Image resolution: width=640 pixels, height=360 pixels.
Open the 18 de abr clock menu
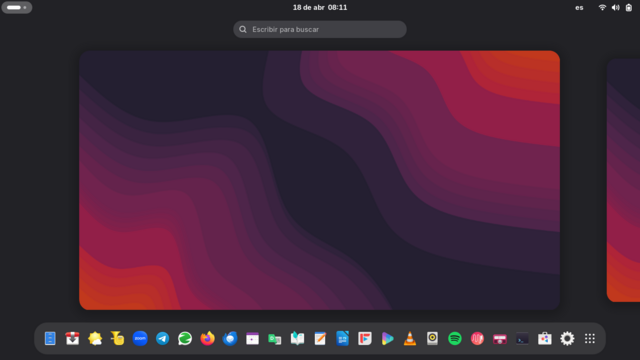pos(320,7)
